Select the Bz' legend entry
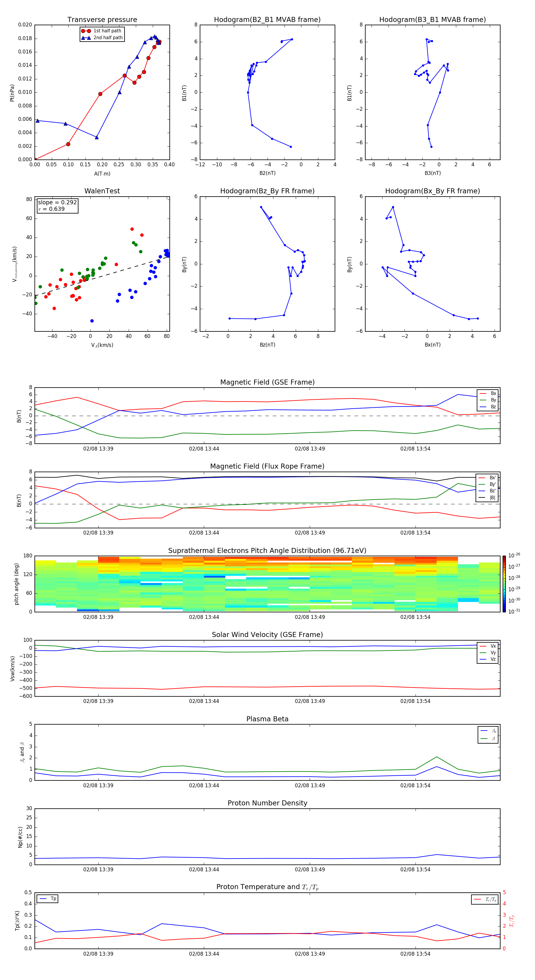The image size is (535, 980). click(x=487, y=491)
